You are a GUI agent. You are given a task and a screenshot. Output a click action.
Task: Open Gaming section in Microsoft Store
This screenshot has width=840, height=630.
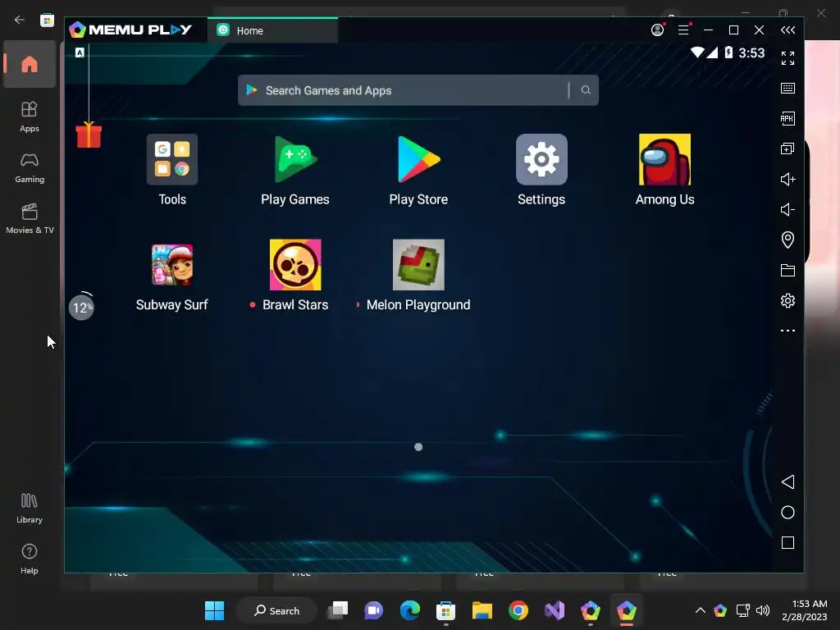pyautogui.click(x=30, y=167)
